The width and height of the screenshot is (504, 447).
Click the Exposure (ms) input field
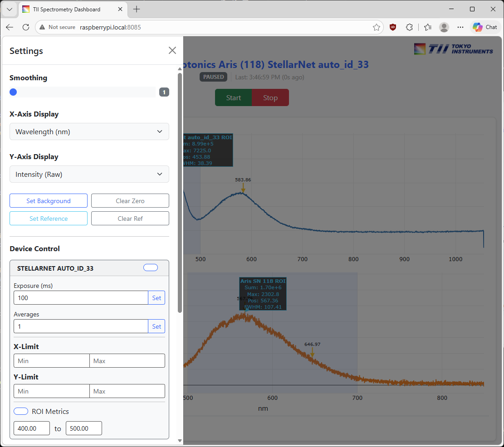pyautogui.click(x=81, y=298)
